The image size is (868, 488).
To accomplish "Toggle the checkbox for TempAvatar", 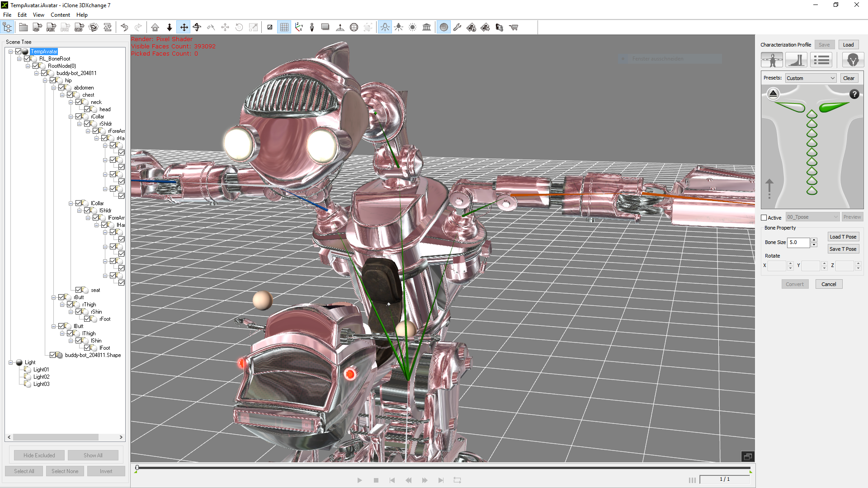I will (x=19, y=52).
